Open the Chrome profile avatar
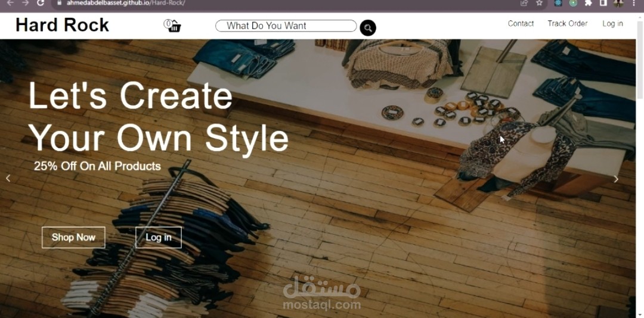This screenshot has width=644, height=318. 618,3
